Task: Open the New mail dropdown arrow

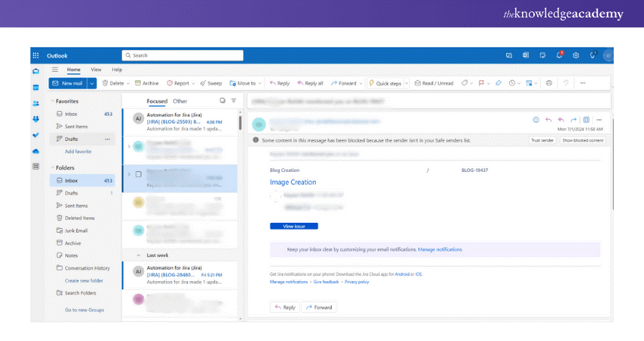Action: coord(92,83)
